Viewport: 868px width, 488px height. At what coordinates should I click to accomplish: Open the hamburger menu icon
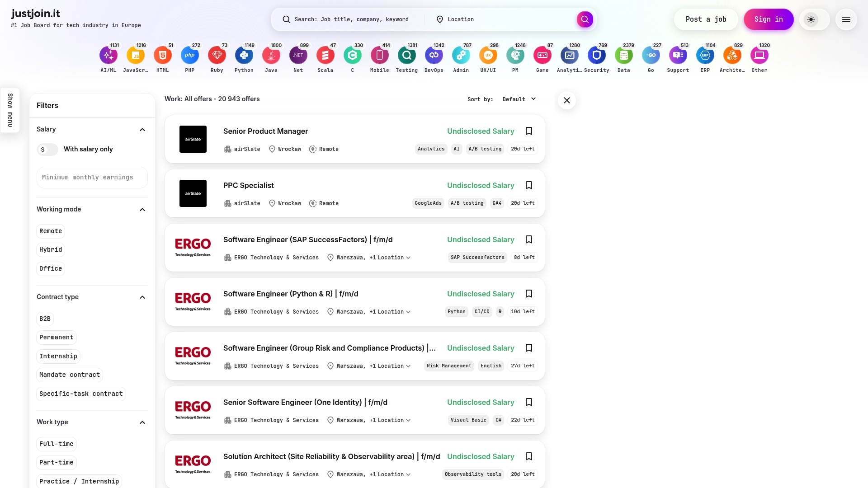click(x=846, y=19)
